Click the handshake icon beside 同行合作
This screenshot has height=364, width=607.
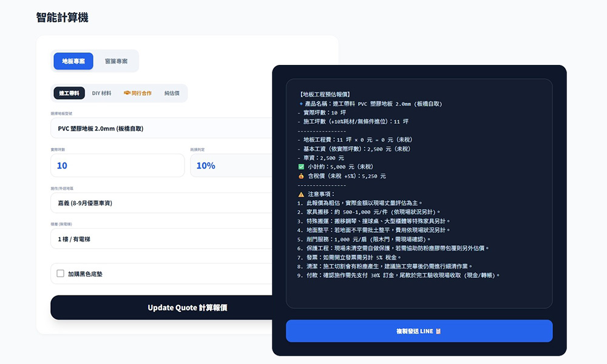coord(127,93)
